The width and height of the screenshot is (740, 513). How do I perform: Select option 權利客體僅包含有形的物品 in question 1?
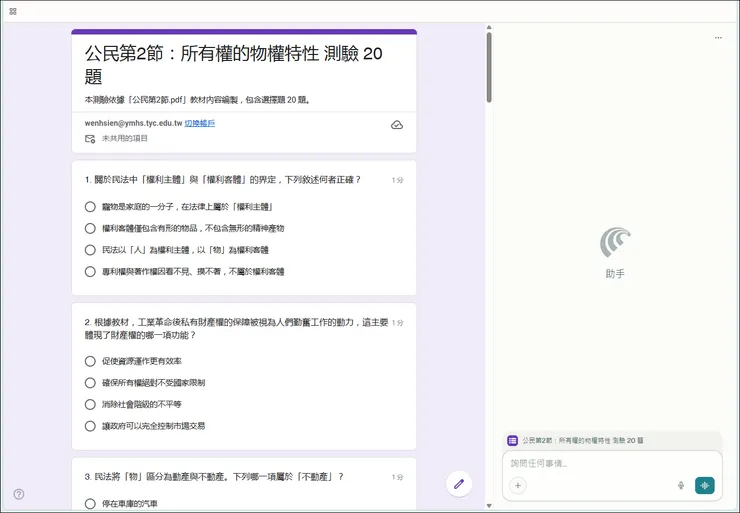tap(90, 228)
